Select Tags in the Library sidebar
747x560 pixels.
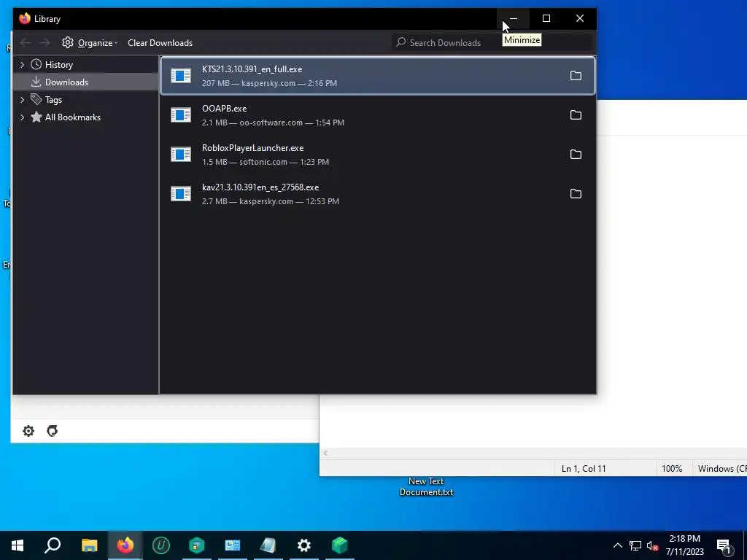(x=86, y=99)
